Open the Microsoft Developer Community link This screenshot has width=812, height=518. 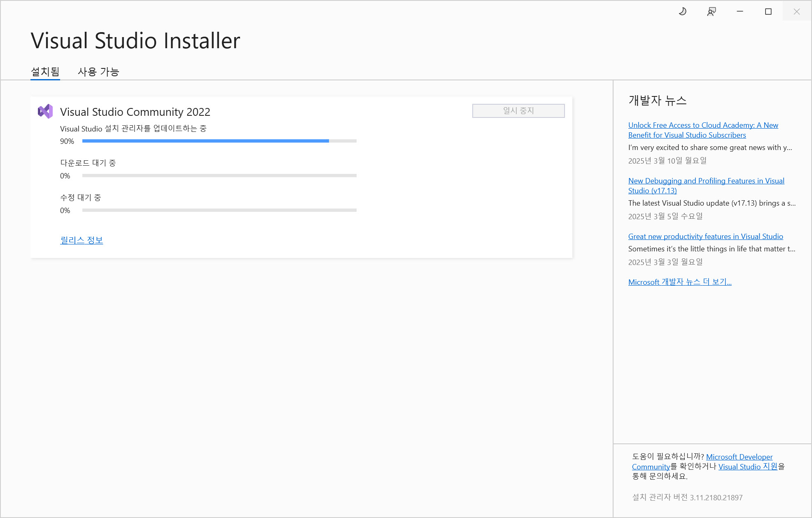739,457
